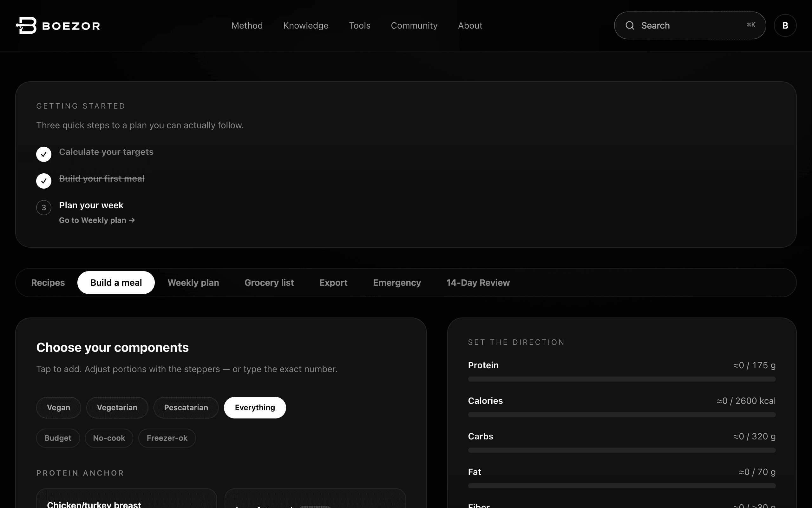The width and height of the screenshot is (812, 508).
Task: Switch to the Recipes tab
Action: tap(48, 283)
